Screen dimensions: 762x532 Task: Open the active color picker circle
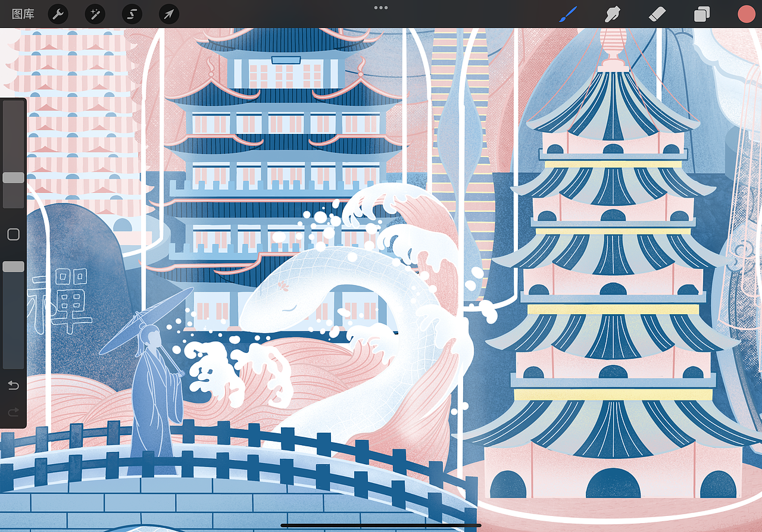(747, 14)
